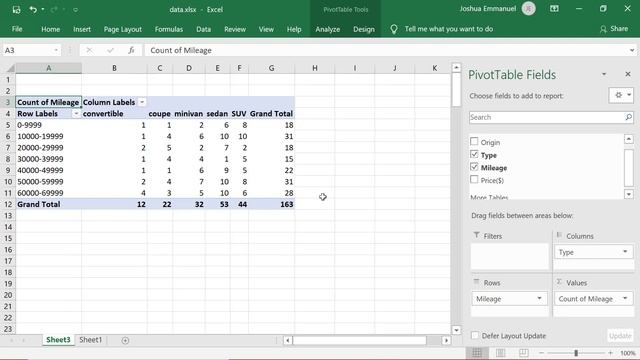The height and width of the screenshot is (360, 640).
Task: Switch to the Insert ribbon tab
Action: pos(82,29)
